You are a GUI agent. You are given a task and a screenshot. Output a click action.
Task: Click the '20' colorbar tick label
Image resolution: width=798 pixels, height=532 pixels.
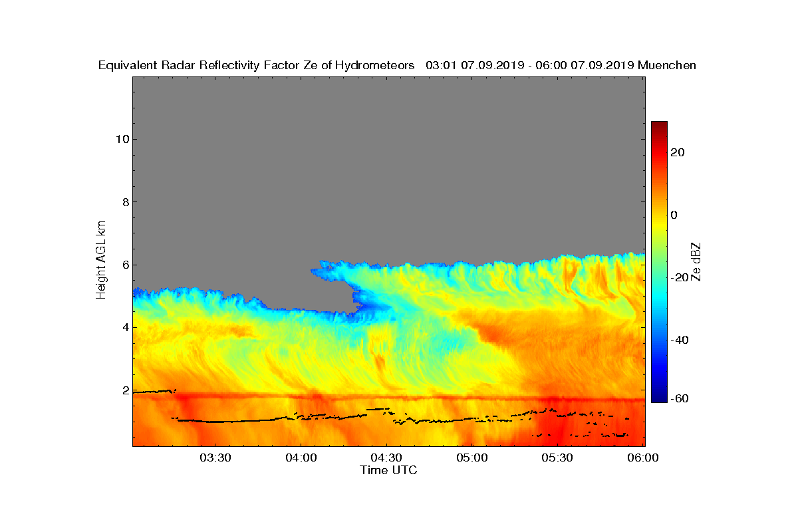coord(678,152)
